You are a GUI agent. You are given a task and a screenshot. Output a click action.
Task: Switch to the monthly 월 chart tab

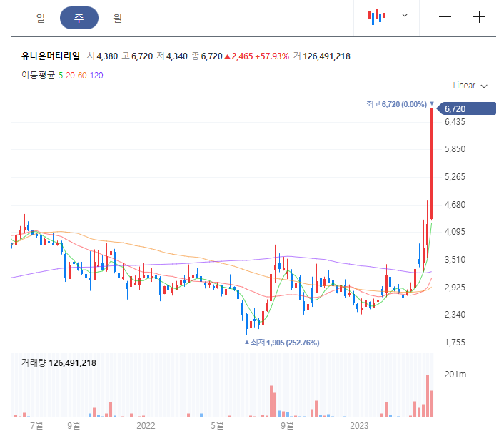coord(117,18)
